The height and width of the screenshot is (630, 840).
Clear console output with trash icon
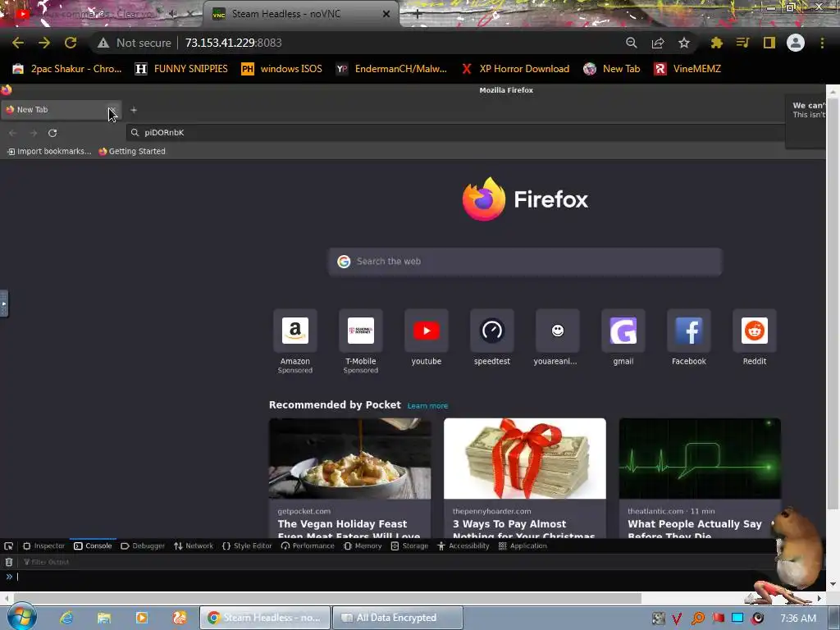tap(8, 562)
